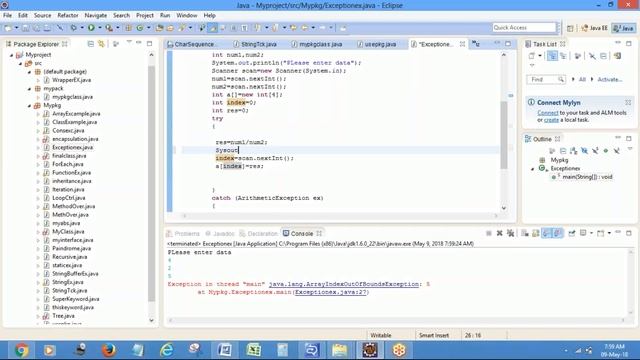
Task: Open Excel from the taskbar
Action: pyautogui.click(x=253, y=350)
